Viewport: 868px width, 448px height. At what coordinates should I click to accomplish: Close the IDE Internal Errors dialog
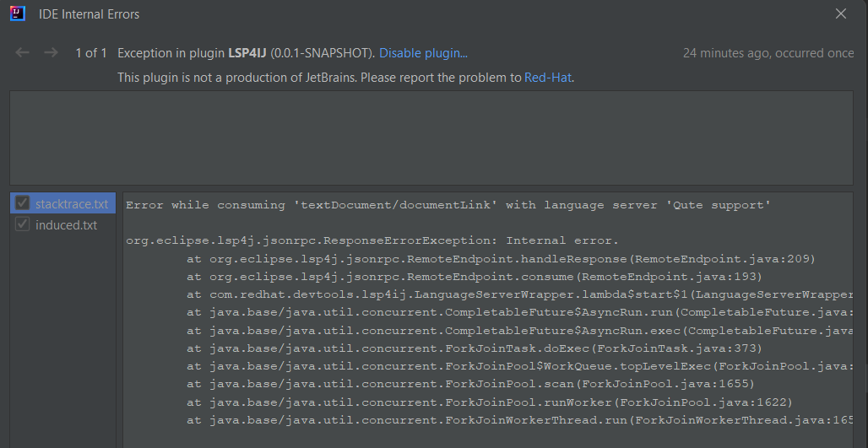(x=841, y=13)
